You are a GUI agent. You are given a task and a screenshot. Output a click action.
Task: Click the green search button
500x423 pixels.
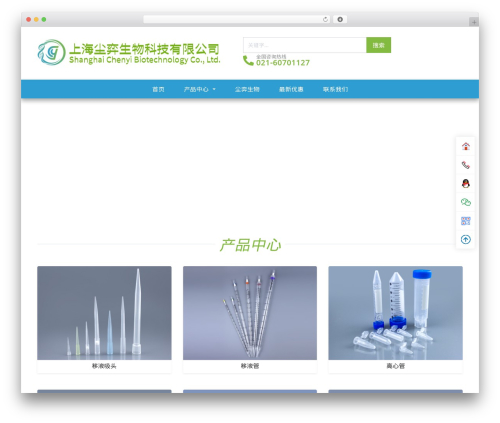378,45
